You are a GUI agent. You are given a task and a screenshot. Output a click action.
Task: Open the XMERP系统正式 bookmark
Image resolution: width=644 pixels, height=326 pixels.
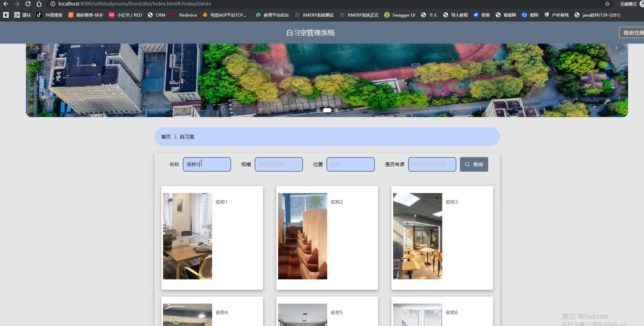(359, 15)
